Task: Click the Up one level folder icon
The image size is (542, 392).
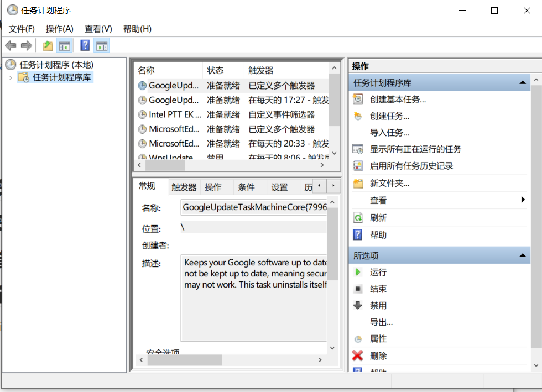Action: [x=48, y=46]
